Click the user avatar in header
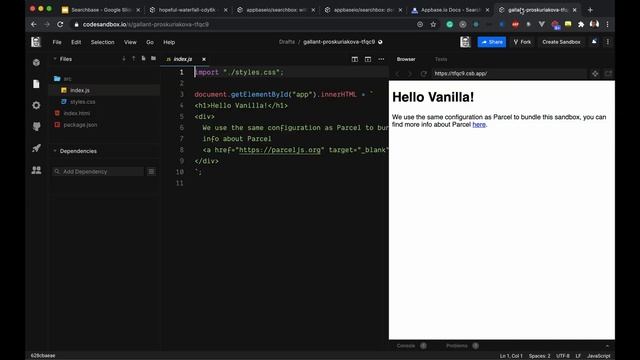 point(465,42)
